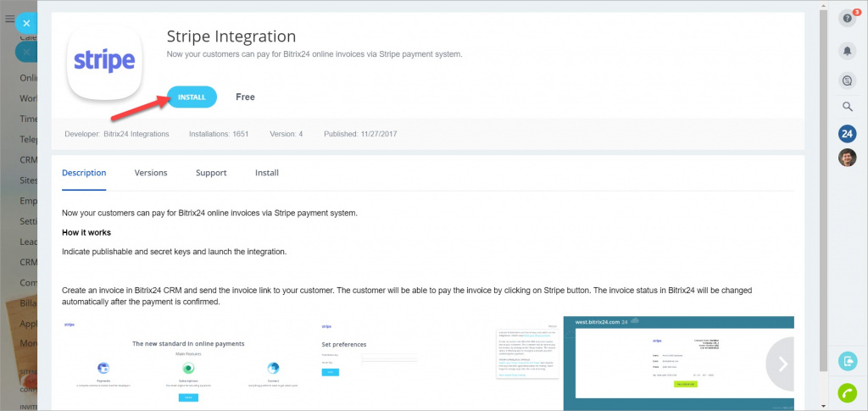Click the search magnifier icon
Screen dimensions: 868x411
(x=847, y=107)
